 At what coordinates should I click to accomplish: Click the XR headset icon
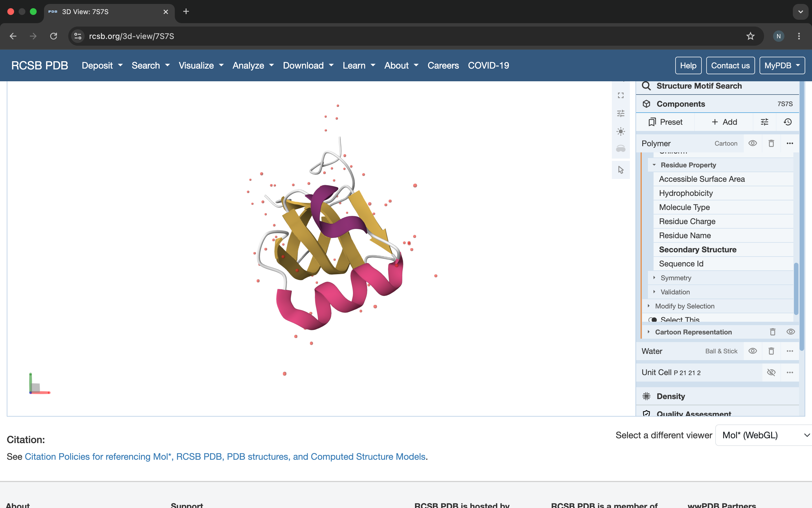click(x=620, y=148)
